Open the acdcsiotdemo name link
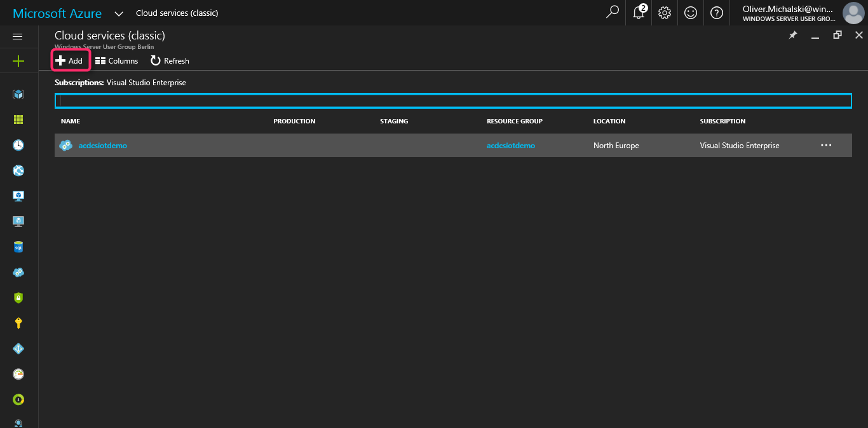The width and height of the screenshot is (868, 428). 103,146
